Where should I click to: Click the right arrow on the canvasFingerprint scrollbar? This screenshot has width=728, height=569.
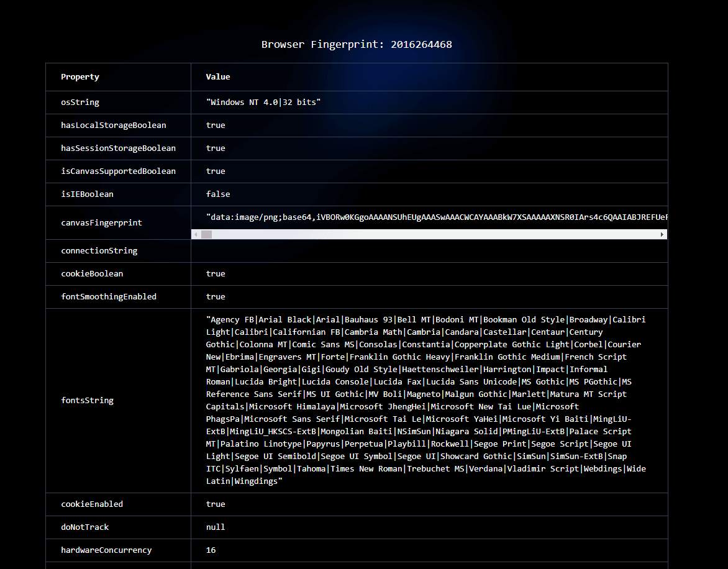663,234
